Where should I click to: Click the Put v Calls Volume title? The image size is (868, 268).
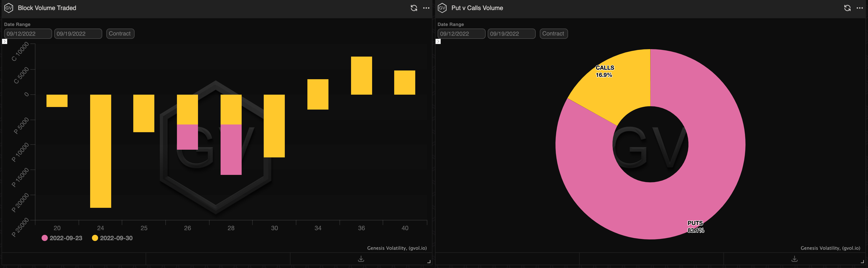point(477,8)
